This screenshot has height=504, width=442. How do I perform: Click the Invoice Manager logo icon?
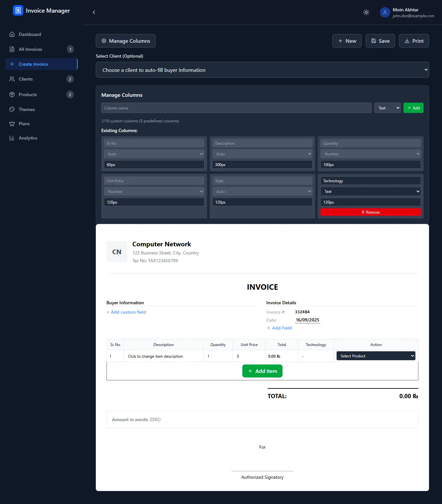coord(18,10)
